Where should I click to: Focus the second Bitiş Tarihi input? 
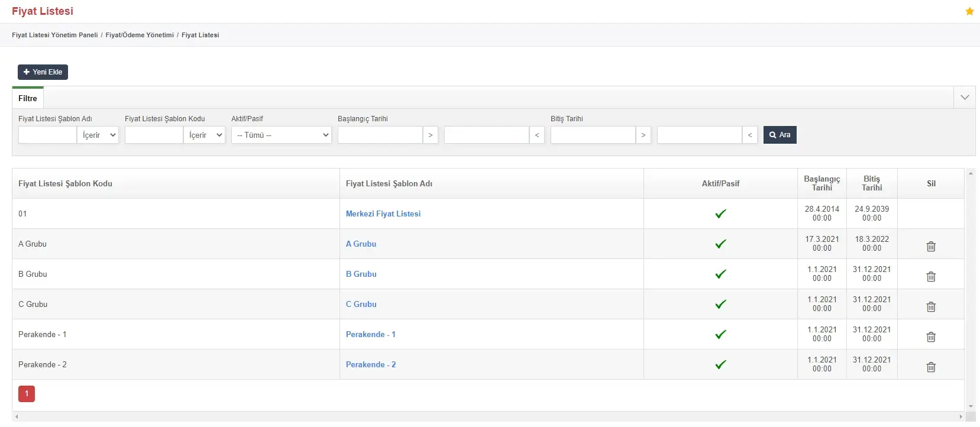pos(700,135)
